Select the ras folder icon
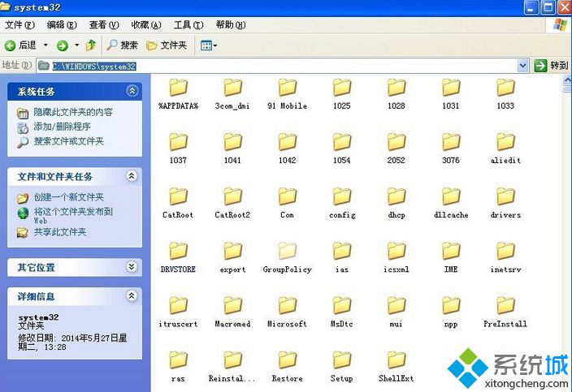This screenshot has height=392, width=572. pos(179,360)
